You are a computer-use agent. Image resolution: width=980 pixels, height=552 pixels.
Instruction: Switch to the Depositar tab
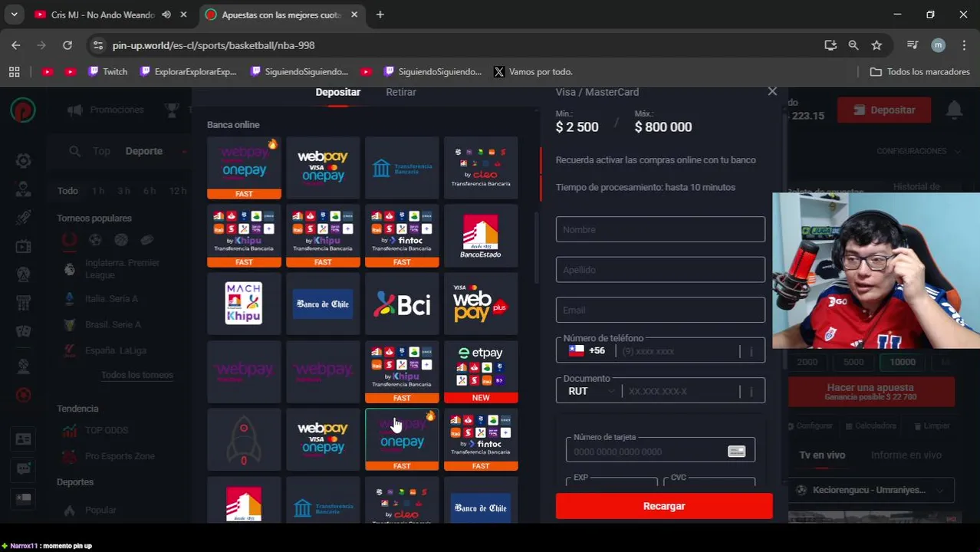click(337, 92)
